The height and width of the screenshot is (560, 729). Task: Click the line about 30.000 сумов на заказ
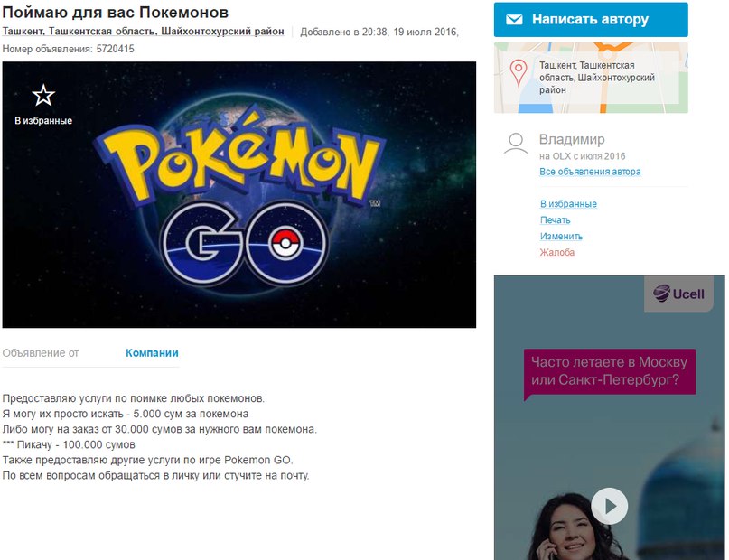click(160, 429)
